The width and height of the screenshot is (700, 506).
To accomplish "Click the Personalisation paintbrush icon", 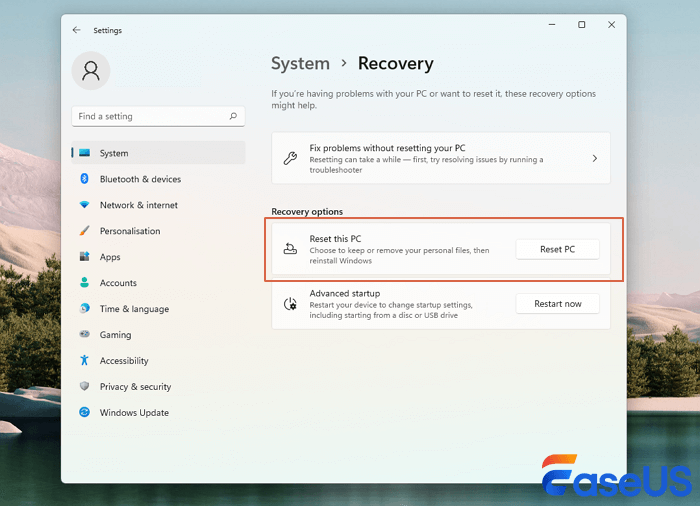I will click(85, 231).
